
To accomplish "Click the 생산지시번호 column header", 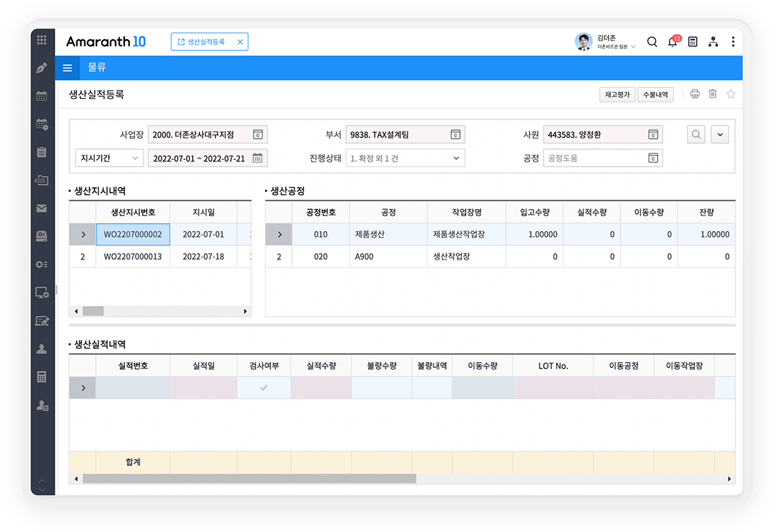I will (x=133, y=213).
